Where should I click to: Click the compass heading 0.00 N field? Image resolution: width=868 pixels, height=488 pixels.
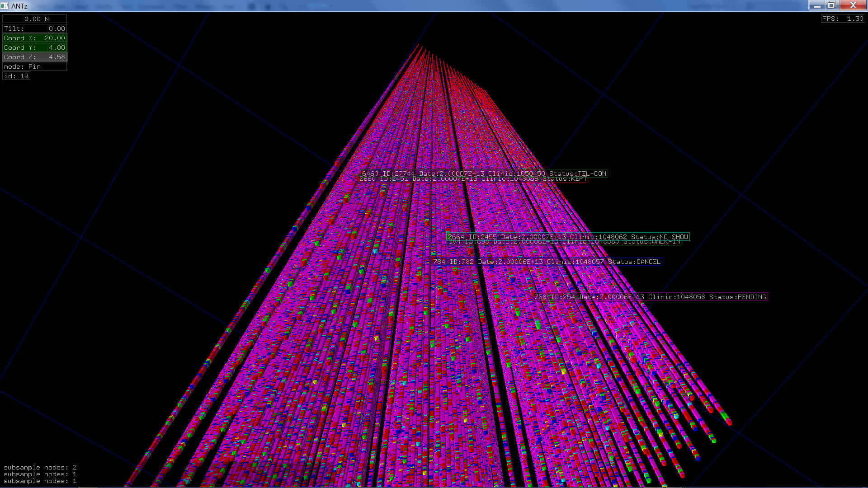(34, 19)
